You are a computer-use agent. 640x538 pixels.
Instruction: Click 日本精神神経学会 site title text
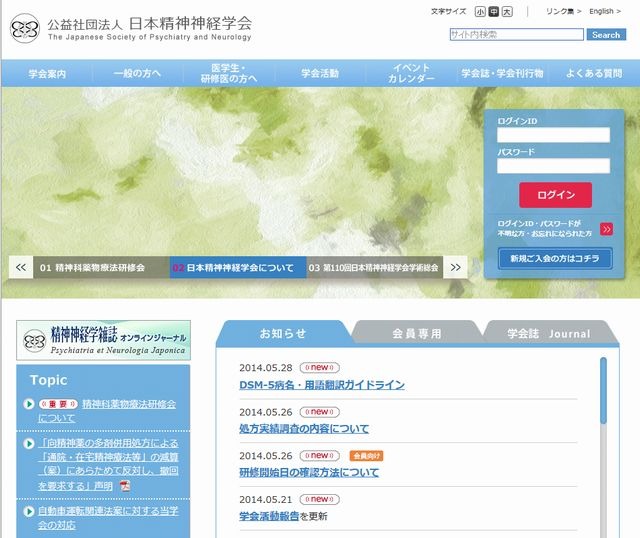190,23
